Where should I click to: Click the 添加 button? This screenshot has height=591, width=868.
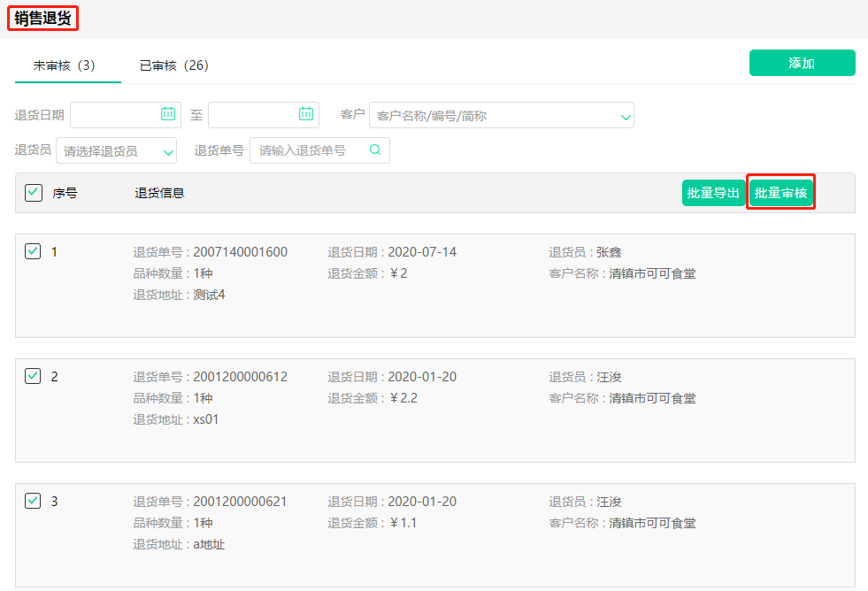point(802,63)
